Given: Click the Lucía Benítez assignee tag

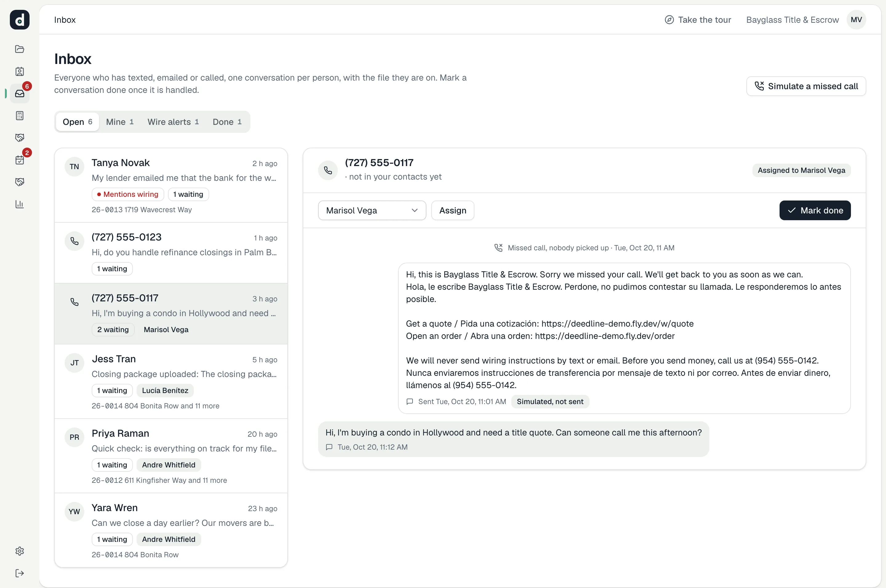Looking at the screenshot, I should (x=165, y=390).
